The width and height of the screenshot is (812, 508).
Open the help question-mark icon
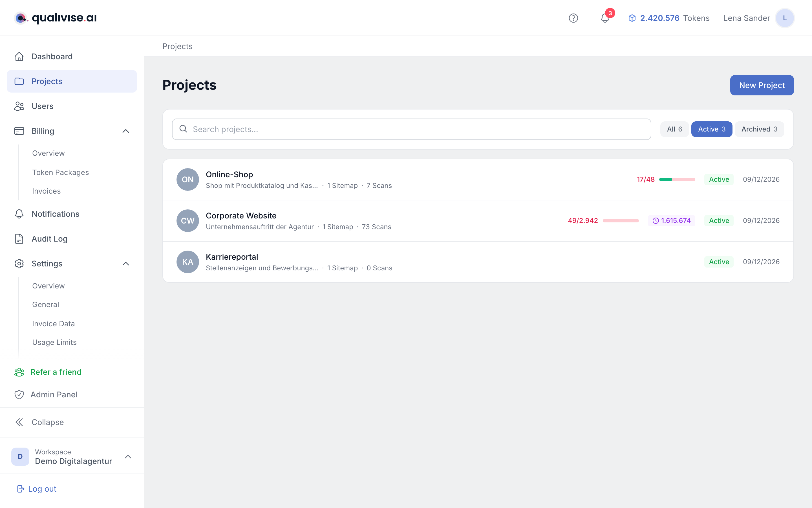coord(573,18)
